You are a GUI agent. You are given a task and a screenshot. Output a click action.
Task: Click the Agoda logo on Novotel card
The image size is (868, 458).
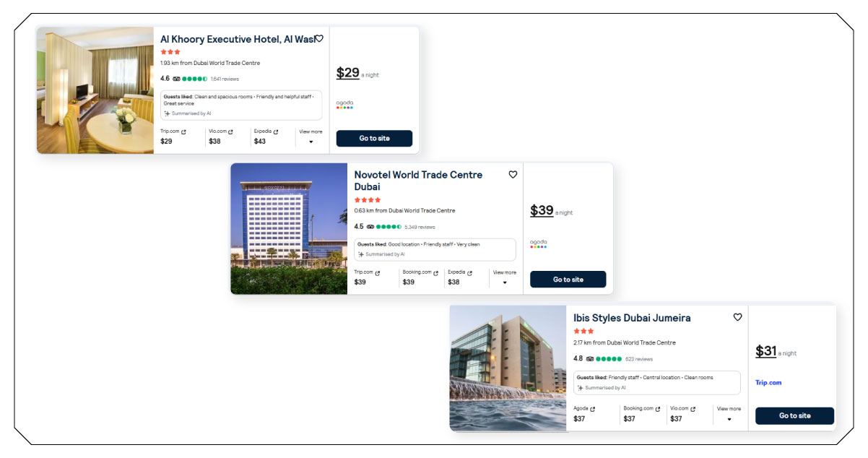point(539,243)
